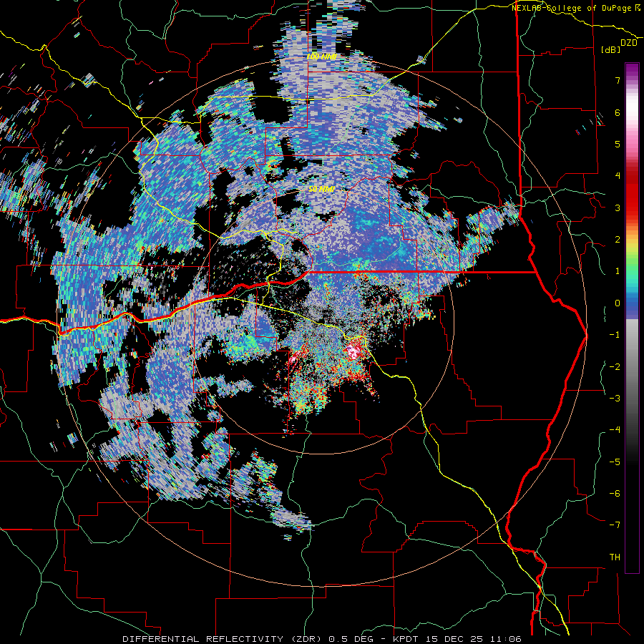
Task: Click the scale value -4
Action: [x=615, y=430]
